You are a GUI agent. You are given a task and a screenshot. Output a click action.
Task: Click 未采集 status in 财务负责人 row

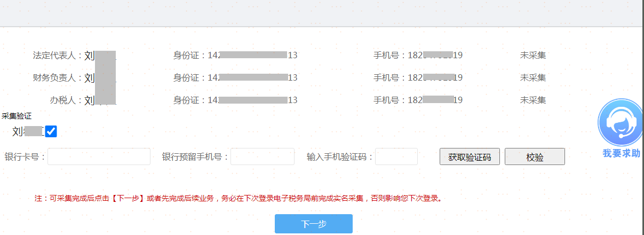533,77
